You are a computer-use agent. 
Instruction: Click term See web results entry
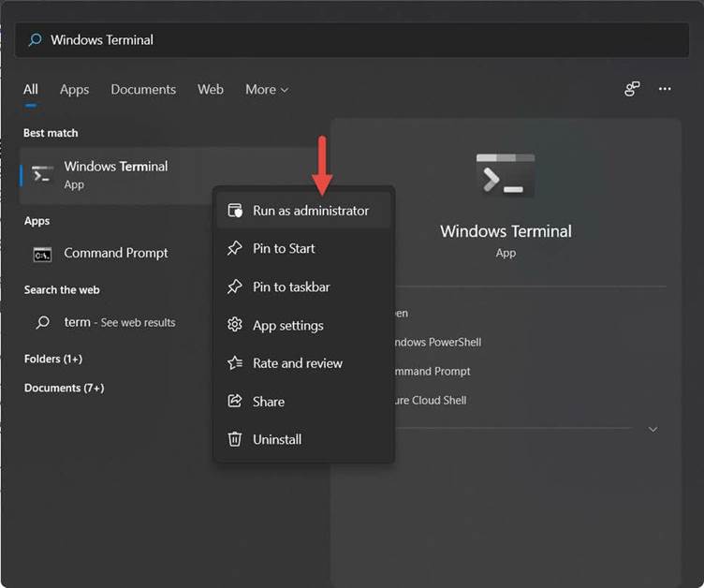pos(117,322)
